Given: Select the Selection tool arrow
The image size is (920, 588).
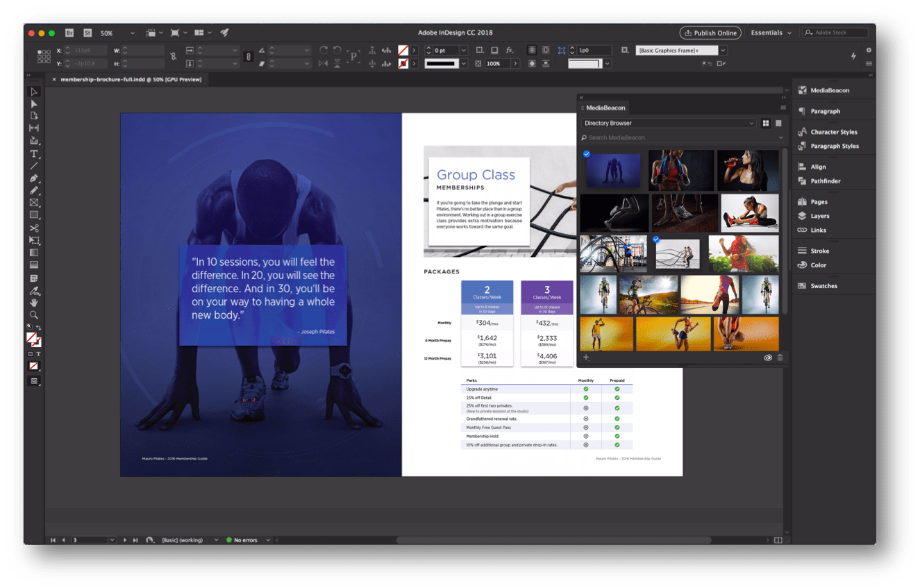Looking at the screenshot, I should click(x=34, y=92).
